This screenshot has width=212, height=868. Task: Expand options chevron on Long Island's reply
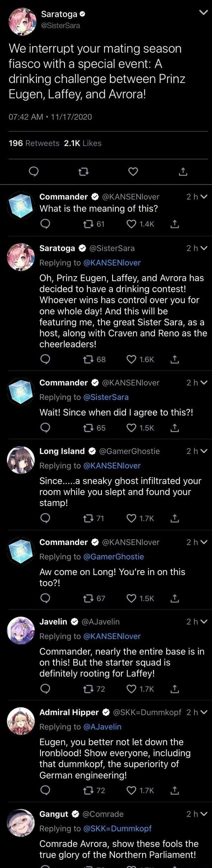click(x=204, y=451)
